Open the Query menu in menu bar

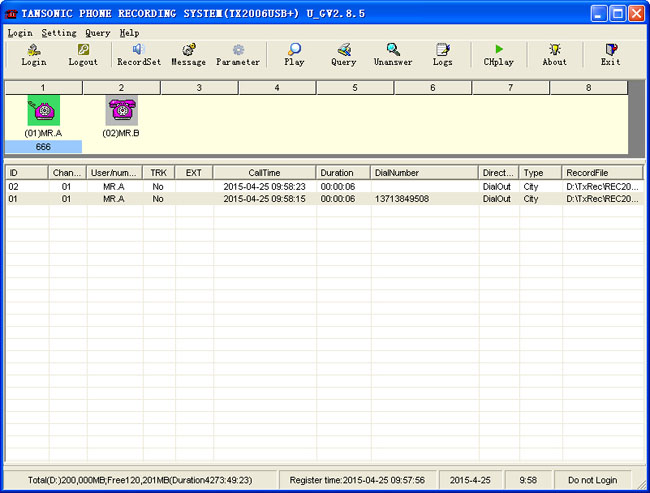pos(97,33)
